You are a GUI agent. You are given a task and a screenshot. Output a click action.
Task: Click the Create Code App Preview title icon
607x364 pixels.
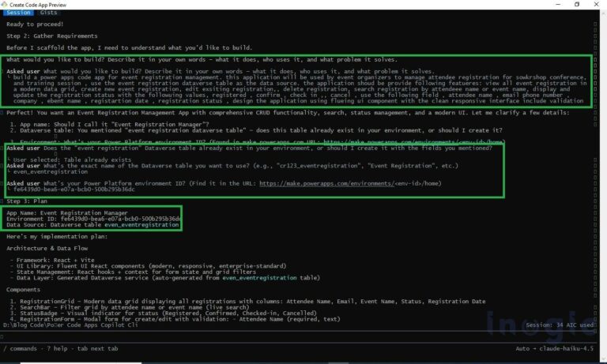pyautogui.click(x=4, y=5)
